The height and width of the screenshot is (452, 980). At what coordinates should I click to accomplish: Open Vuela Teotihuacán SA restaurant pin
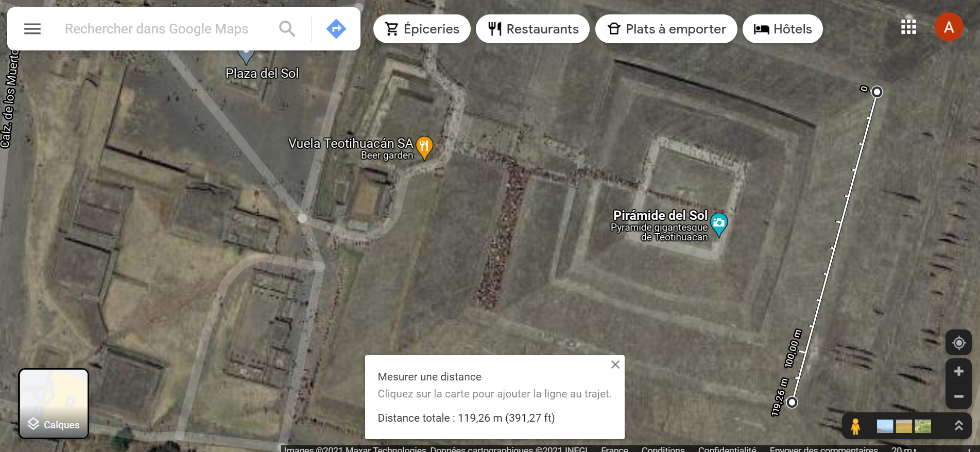click(x=424, y=148)
